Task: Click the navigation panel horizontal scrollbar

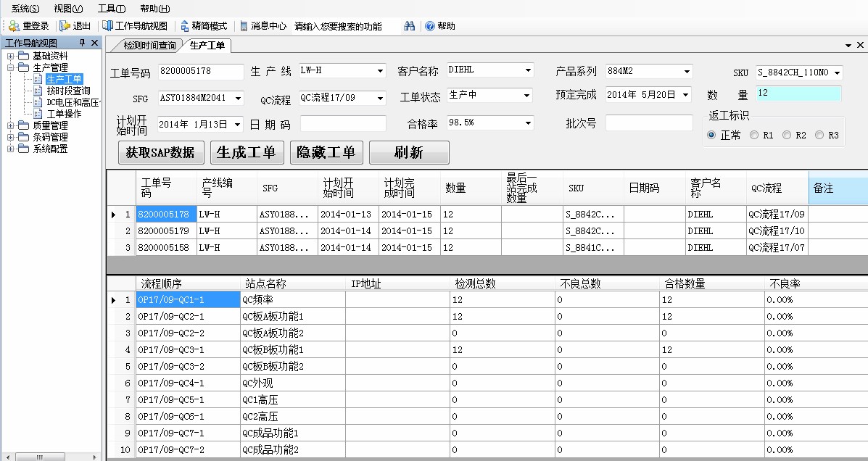Action: coord(51,457)
